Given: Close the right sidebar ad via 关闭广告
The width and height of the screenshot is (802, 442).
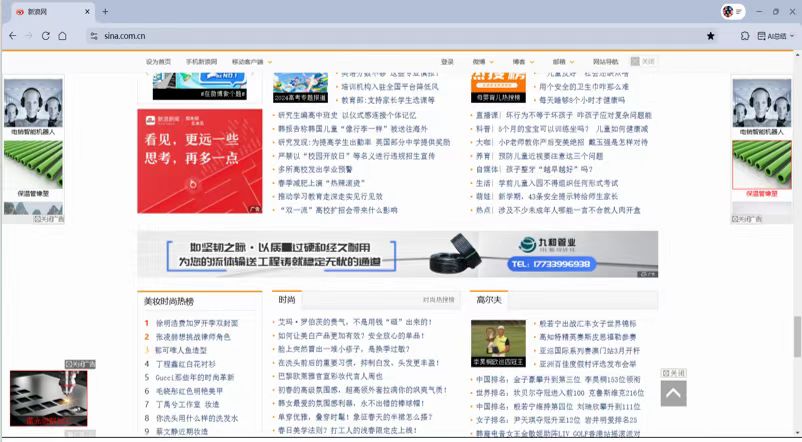Looking at the screenshot, I should pos(747,219).
